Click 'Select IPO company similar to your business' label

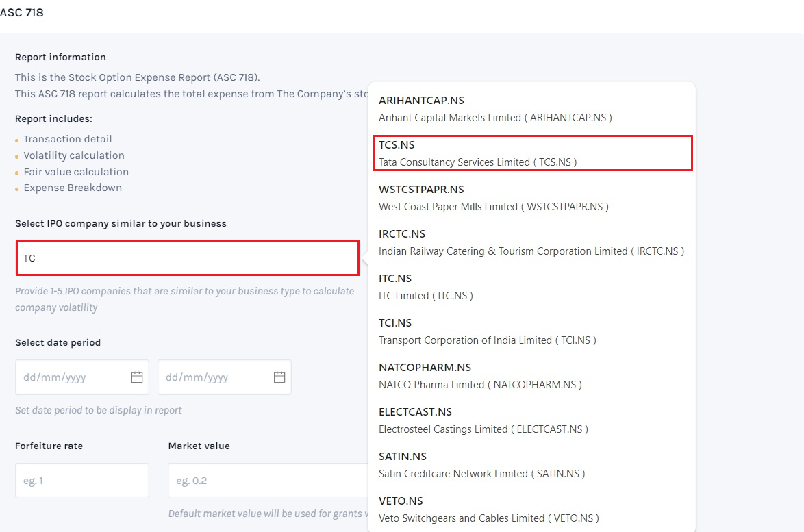coord(121,223)
